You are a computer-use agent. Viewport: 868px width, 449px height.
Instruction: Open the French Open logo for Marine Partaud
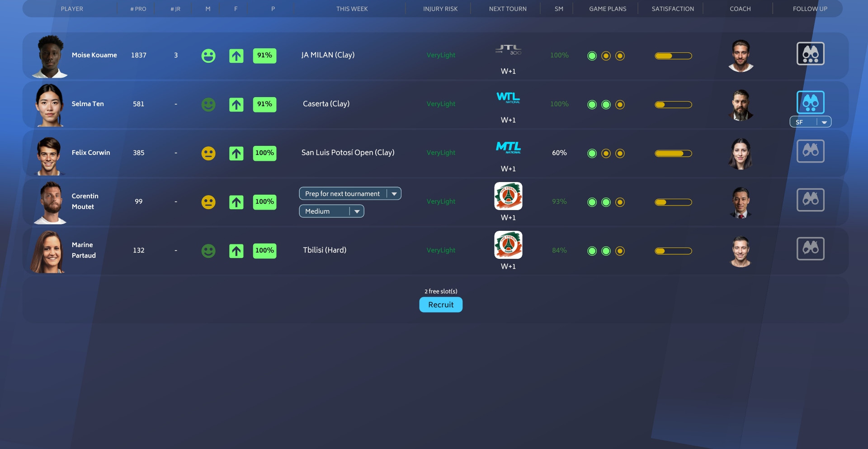point(508,245)
